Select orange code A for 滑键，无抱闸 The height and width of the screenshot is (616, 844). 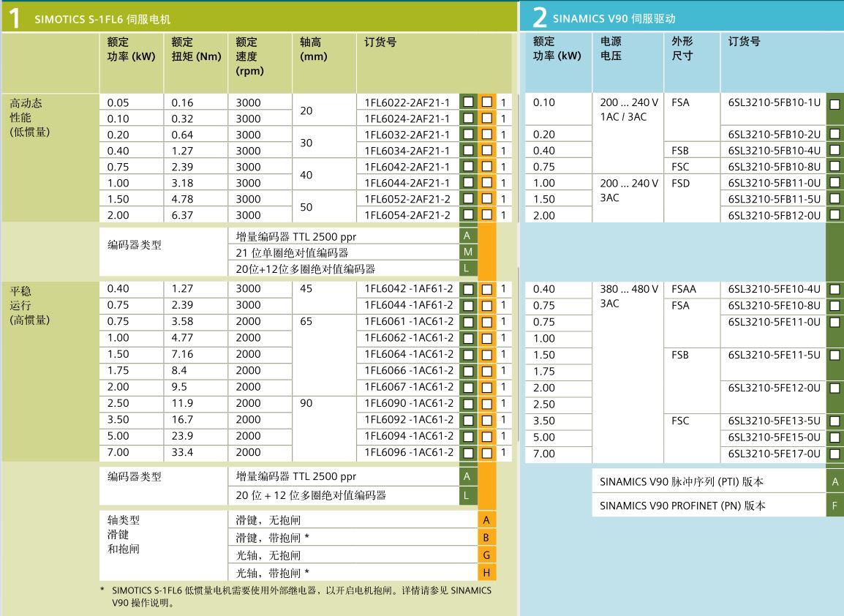[x=486, y=520]
